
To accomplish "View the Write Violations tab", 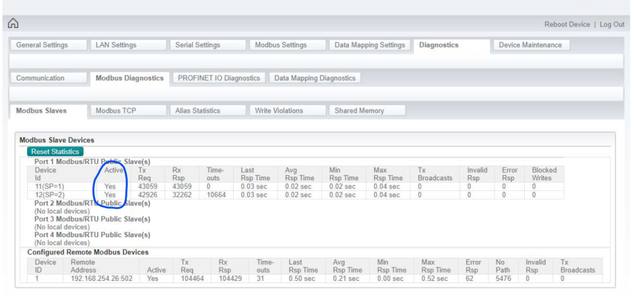I will click(279, 111).
